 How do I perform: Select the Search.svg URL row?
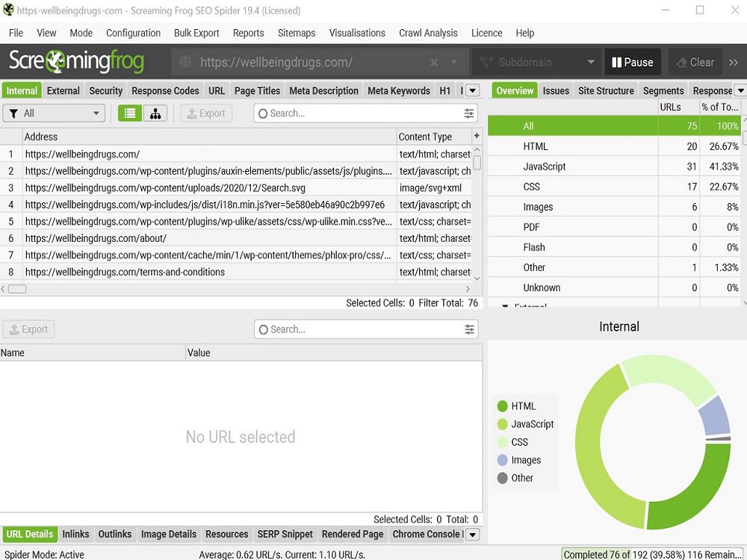(236, 187)
